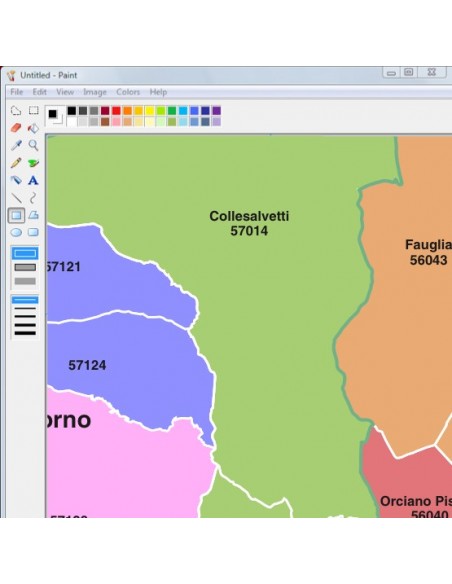Choose the Polygon shape tool
The width and height of the screenshot is (452, 584).
(34, 215)
